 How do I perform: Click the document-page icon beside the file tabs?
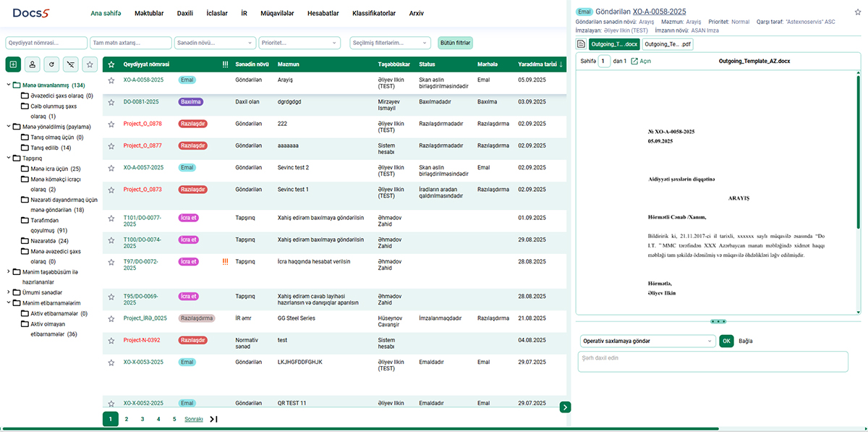point(581,44)
